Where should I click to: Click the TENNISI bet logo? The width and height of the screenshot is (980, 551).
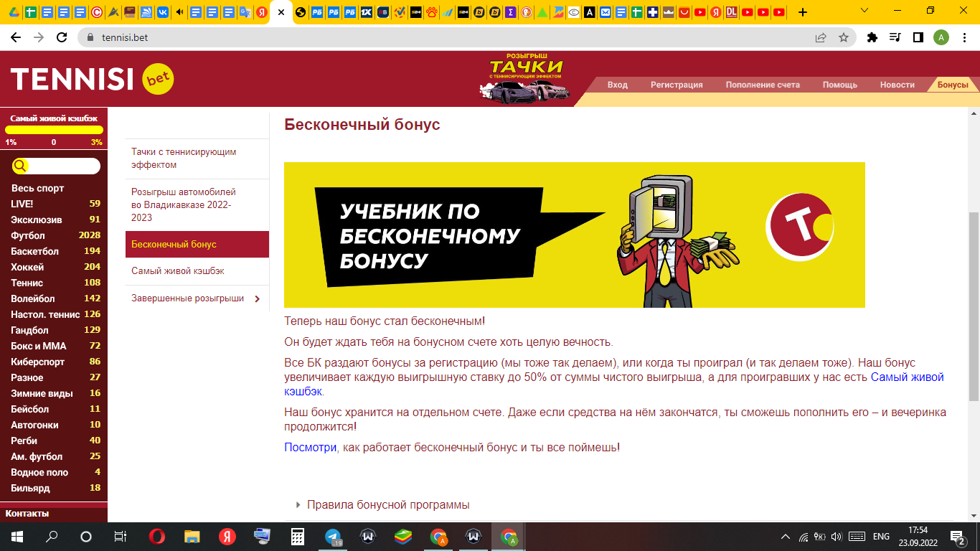pos(92,79)
